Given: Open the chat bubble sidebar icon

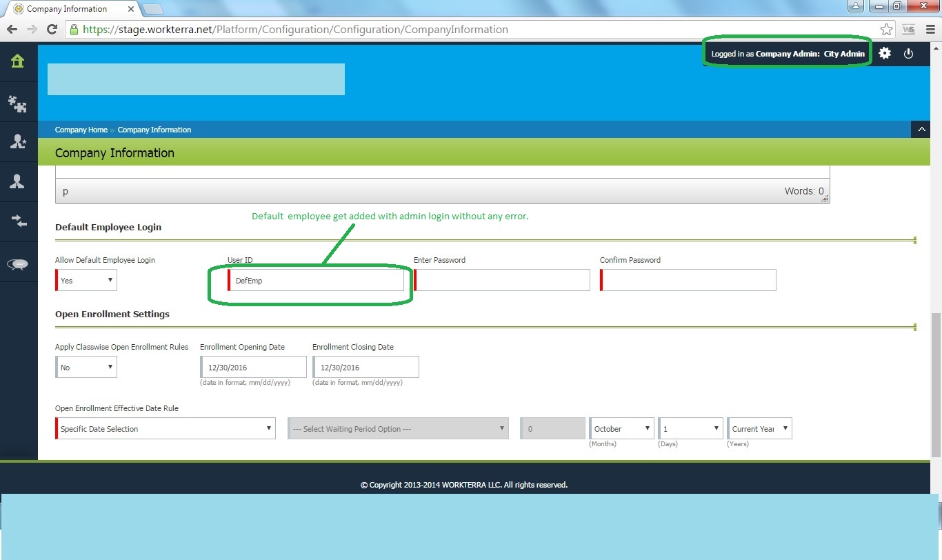Looking at the screenshot, I should click(17, 264).
